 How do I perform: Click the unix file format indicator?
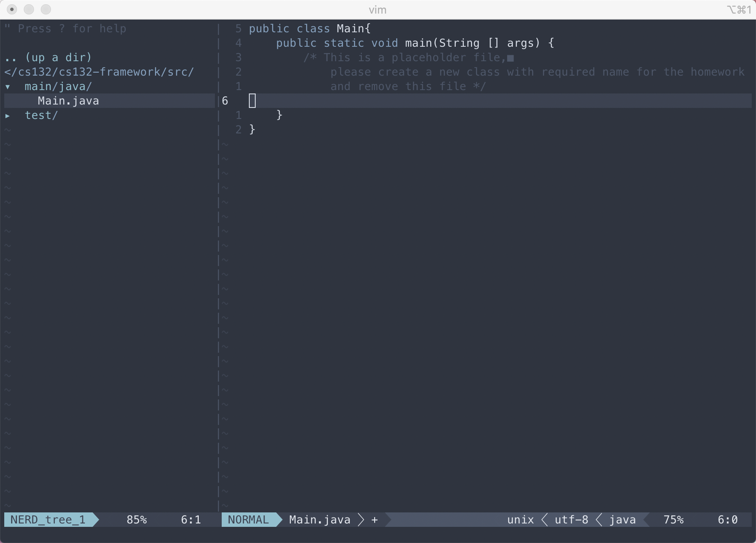520,520
